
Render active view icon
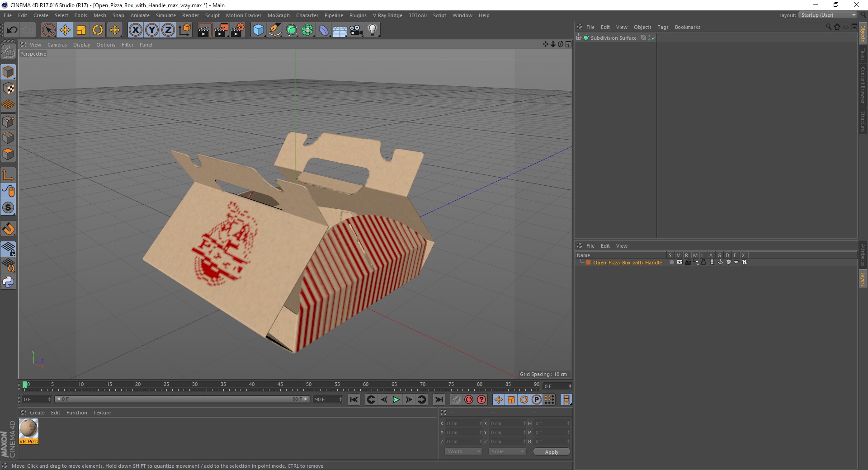204,30
